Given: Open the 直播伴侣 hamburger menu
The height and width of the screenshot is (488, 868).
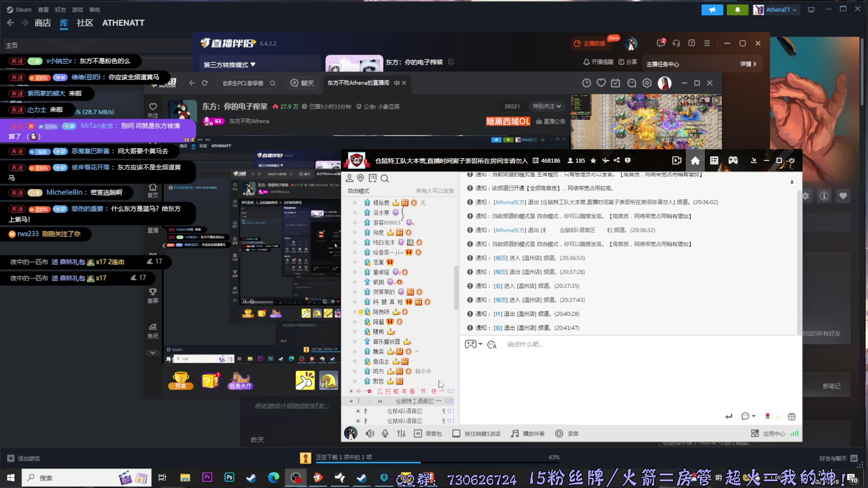Looking at the screenshot, I should point(707,43).
